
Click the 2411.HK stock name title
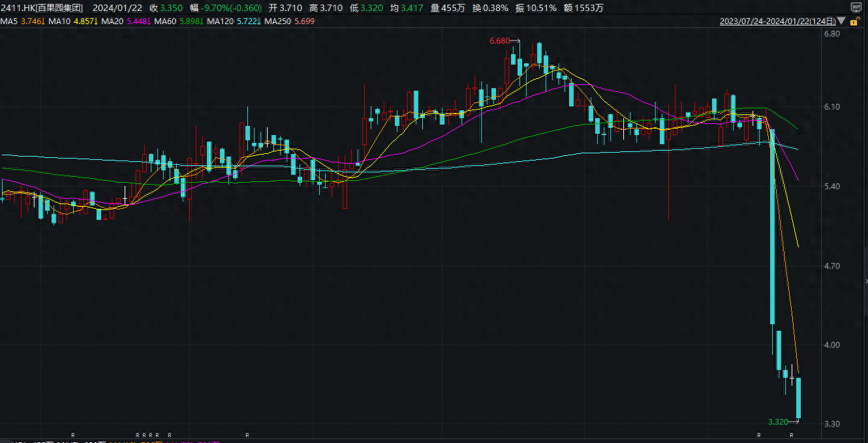41,8
